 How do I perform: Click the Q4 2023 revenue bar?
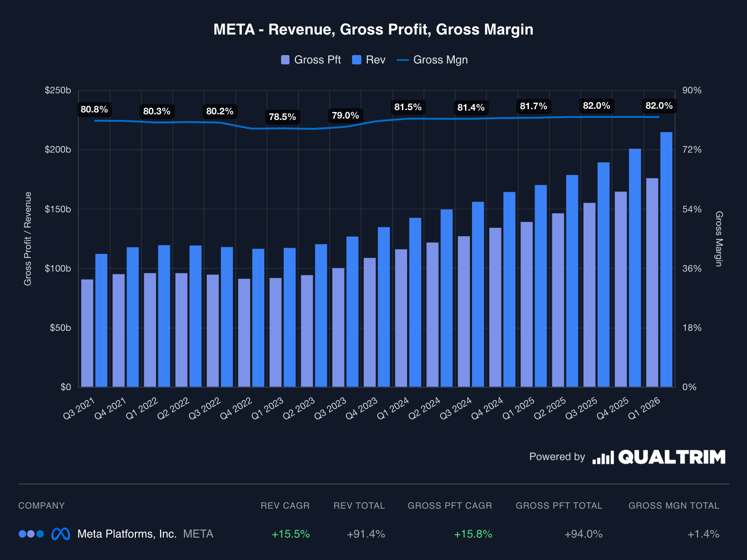pos(384,307)
